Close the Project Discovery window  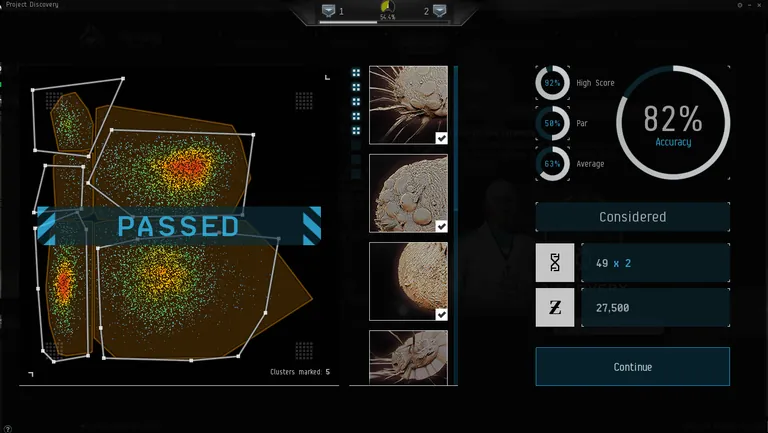tap(759, 5)
